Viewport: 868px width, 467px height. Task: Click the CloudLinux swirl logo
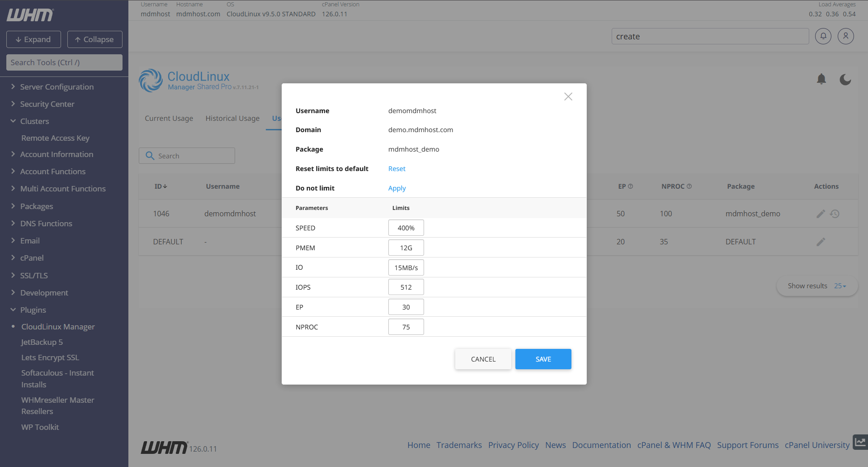[x=151, y=80]
